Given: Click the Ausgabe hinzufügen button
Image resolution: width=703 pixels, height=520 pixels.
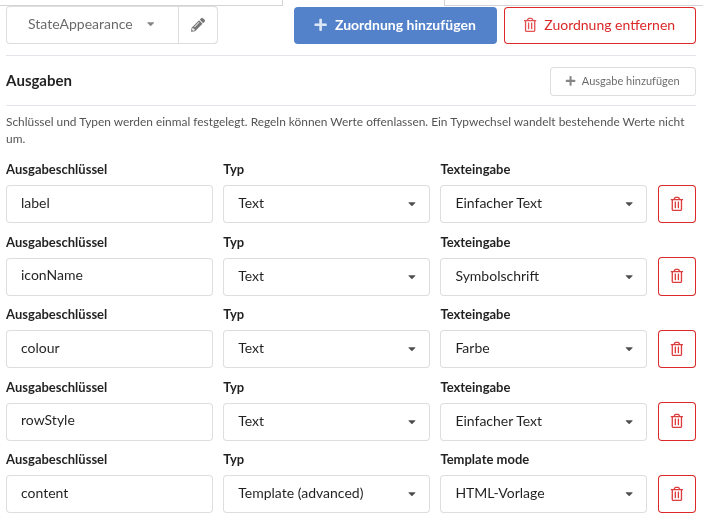Looking at the screenshot, I should coord(623,81).
